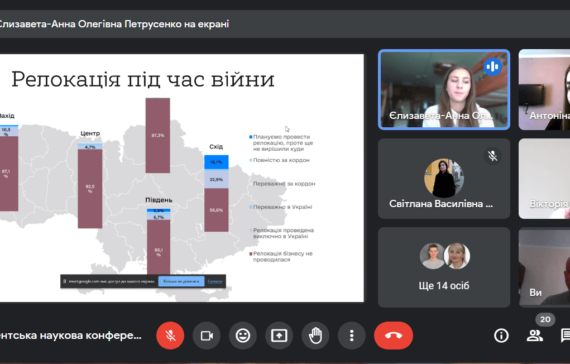
Task: Open more options three-dot menu
Action: tap(352, 335)
